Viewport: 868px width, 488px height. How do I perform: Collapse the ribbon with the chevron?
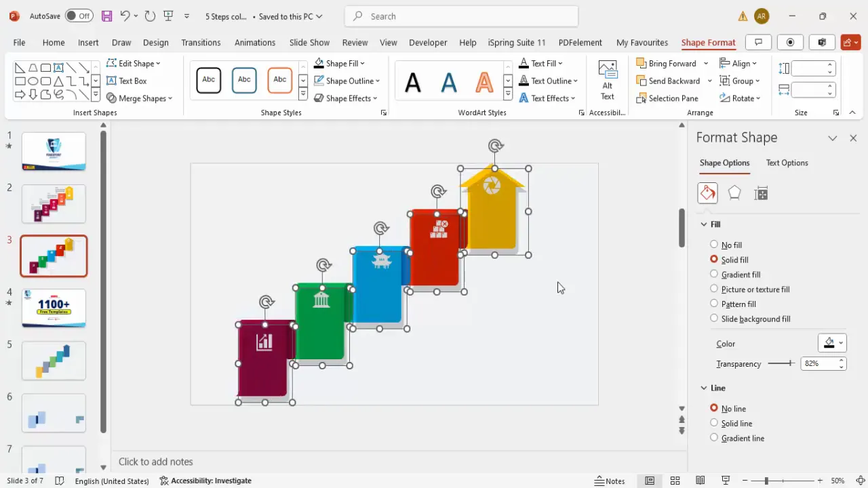[x=852, y=113]
